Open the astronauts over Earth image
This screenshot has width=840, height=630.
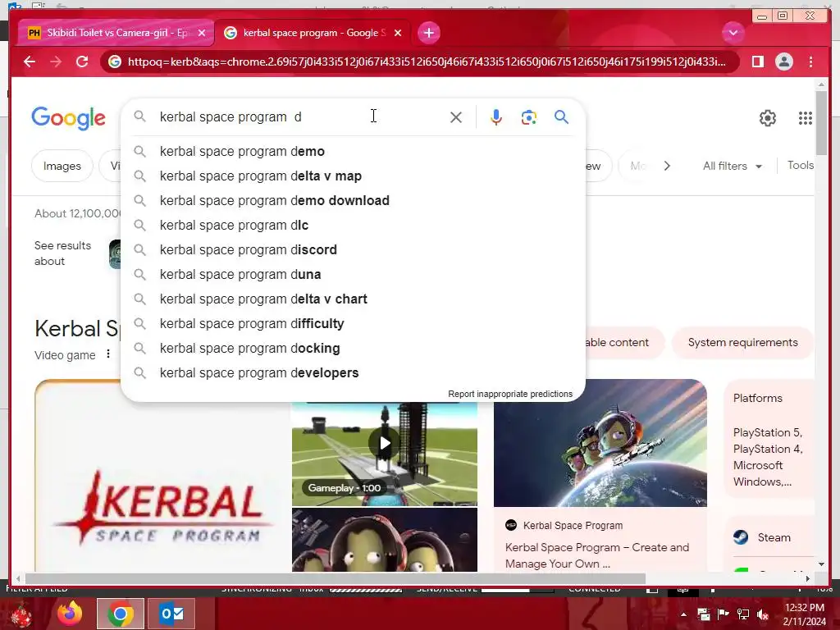coord(600,443)
